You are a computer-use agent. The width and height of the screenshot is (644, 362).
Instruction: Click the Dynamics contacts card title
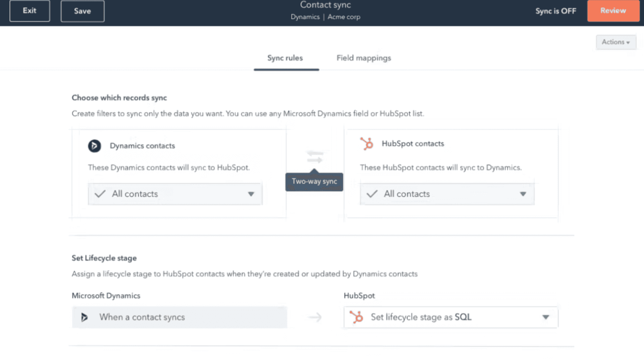(x=142, y=146)
